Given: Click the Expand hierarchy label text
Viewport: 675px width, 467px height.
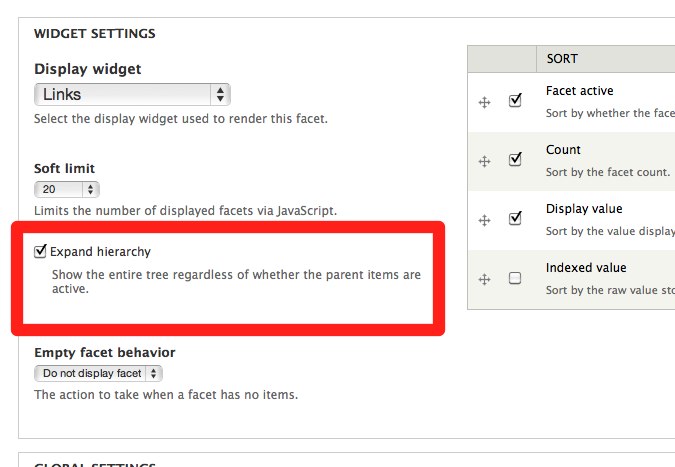Looking at the screenshot, I should [x=100, y=252].
